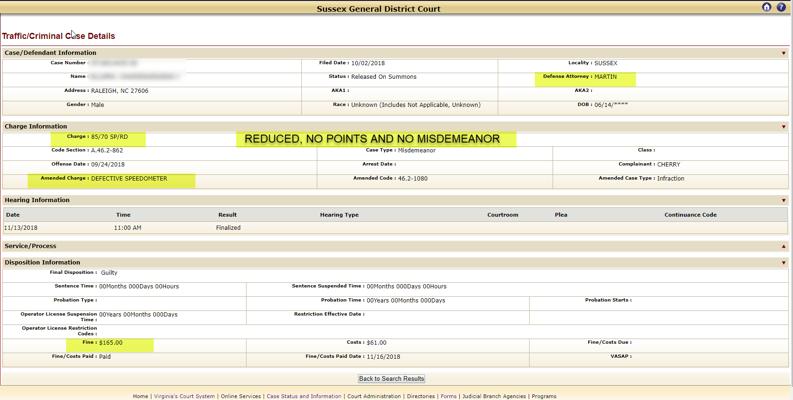Screen dimensions: 793x400
Task: Select the complainant name CHERRY
Action: [669, 165]
